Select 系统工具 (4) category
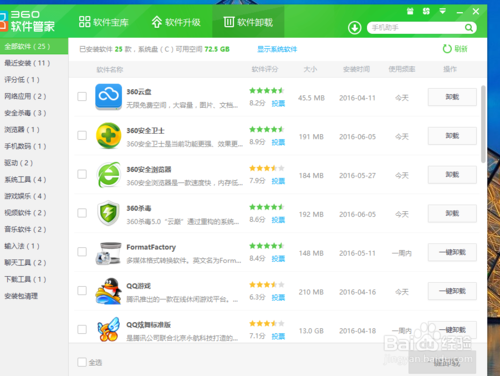 [34, 179]
